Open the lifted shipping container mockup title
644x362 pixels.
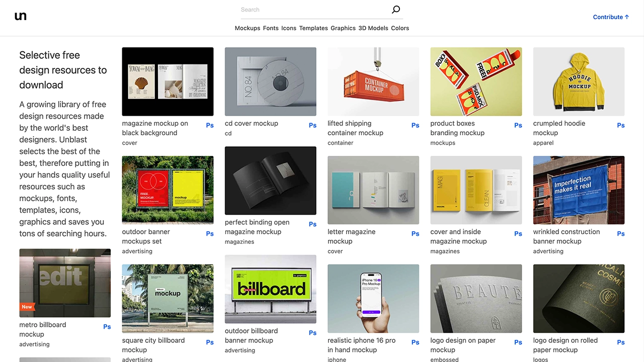coord(355,128)
